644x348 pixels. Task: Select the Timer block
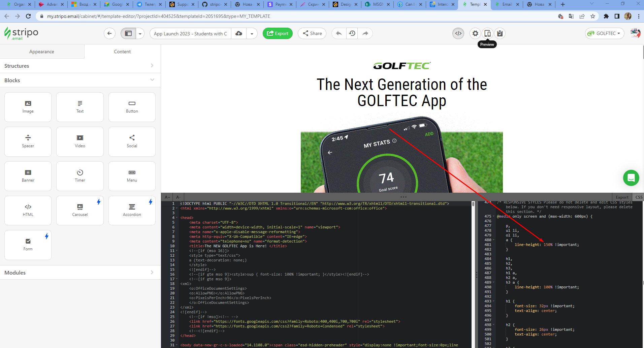pyautogui.click(x=80, y=176)
